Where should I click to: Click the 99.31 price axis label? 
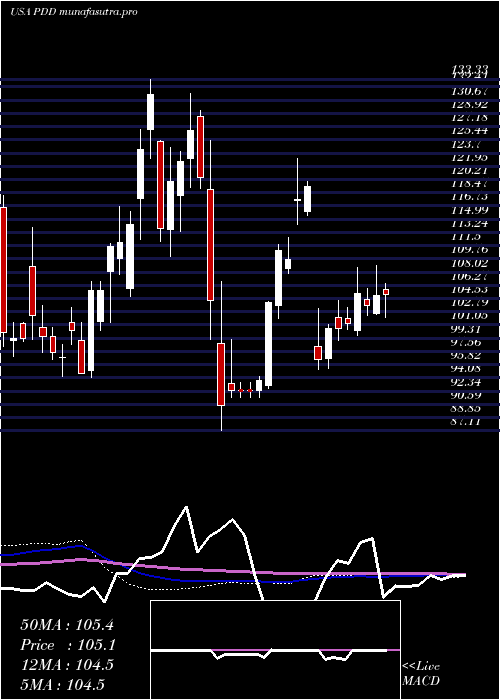(x=467, y=329)
